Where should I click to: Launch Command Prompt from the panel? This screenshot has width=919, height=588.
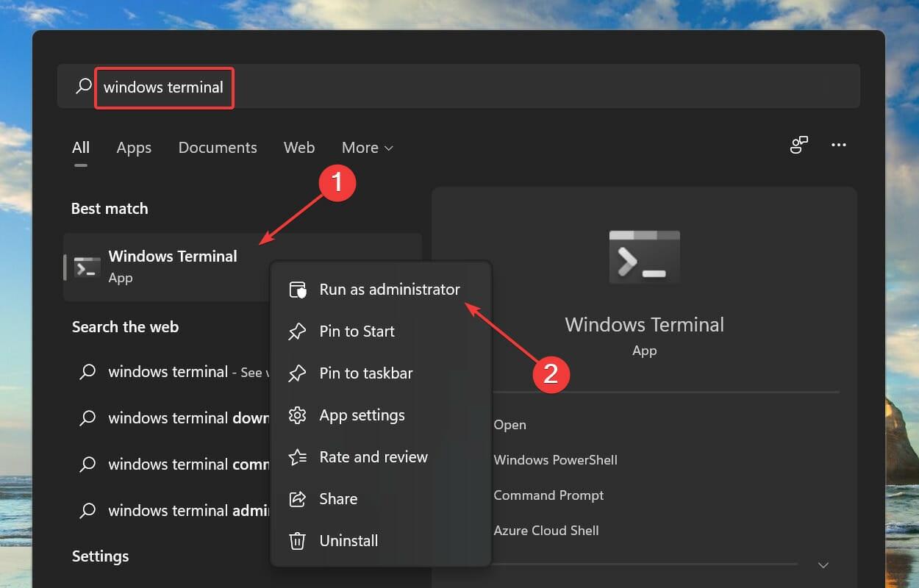tap(548, 495)
